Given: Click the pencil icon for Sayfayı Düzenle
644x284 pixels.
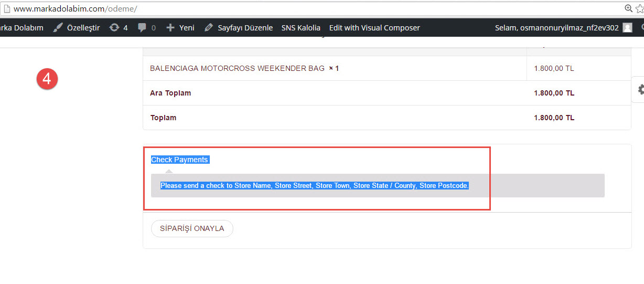Looking at the screenshot, I should click(x=209, y=28).
